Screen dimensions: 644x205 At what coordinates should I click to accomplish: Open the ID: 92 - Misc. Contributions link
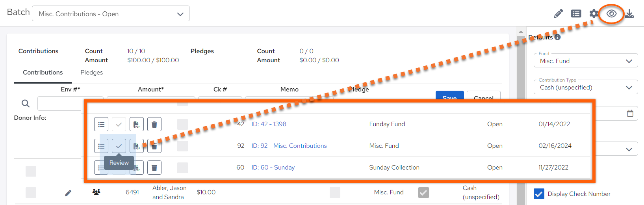pyautogui.click(x=289, y=146)
